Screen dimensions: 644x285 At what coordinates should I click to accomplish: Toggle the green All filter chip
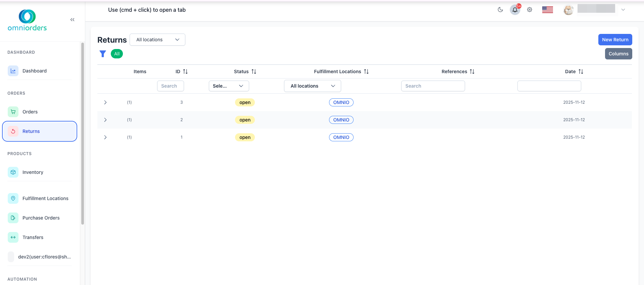point(117,54)
